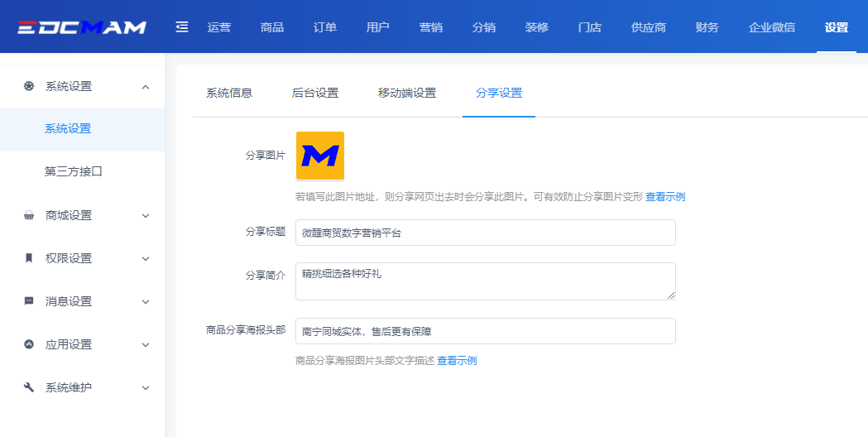Expand the 权限设置 chevron
This screenshot has height=437, width=868.
(146, 258)
